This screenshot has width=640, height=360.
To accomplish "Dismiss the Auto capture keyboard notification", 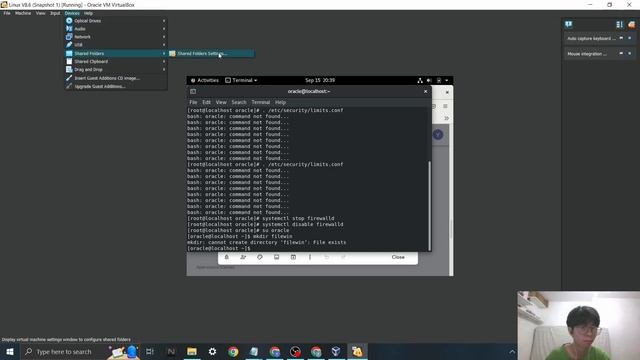I will coord(629,38).
